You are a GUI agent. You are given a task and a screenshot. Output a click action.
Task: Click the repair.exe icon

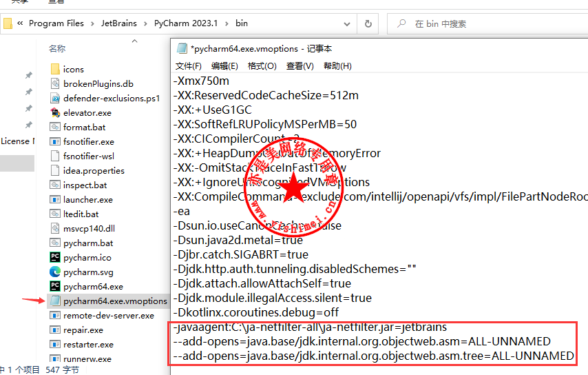coord(55,330)
